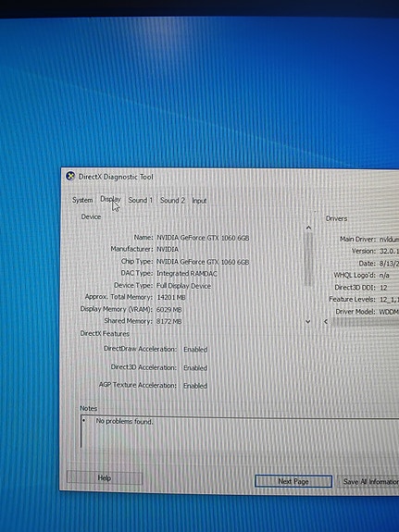The height and width of the screenshot is (532, 399).
Task: Click Save All Information button
Action: point(369,482)
